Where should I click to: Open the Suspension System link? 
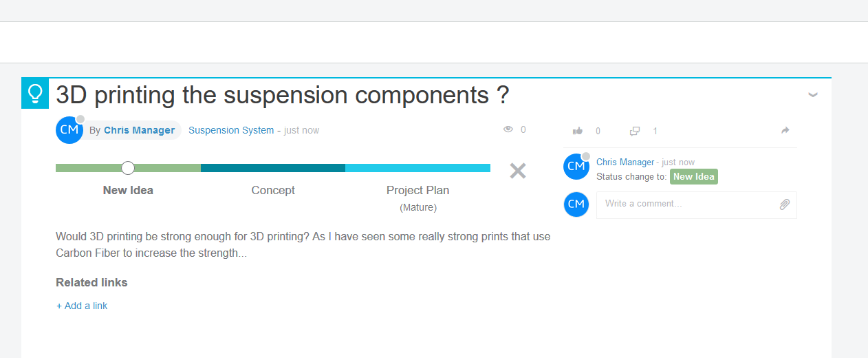231,130
